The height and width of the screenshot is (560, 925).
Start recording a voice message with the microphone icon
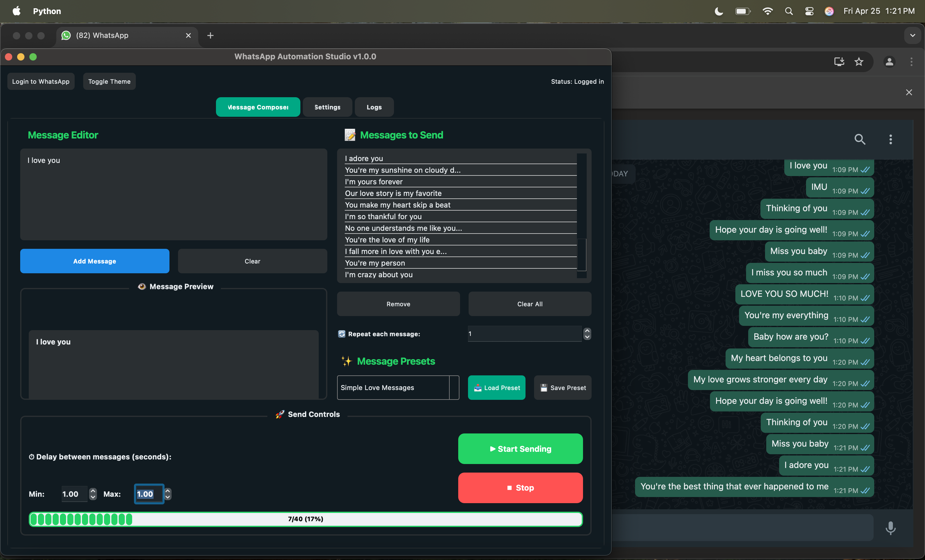tap(891, 529)
